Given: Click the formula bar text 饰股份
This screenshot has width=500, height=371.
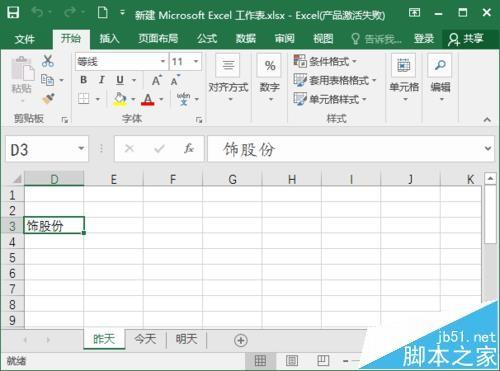Looking at the screenshot, I should (x=248, y=149).
